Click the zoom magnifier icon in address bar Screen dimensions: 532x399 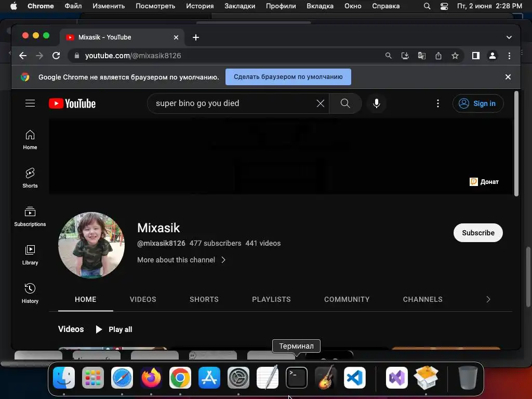(x=389, y=56)
